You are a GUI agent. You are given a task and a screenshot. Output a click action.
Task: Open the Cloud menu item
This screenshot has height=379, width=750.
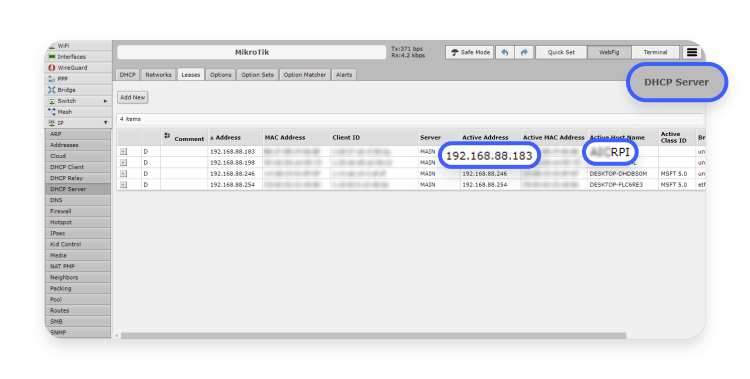(x=78, y=156)
